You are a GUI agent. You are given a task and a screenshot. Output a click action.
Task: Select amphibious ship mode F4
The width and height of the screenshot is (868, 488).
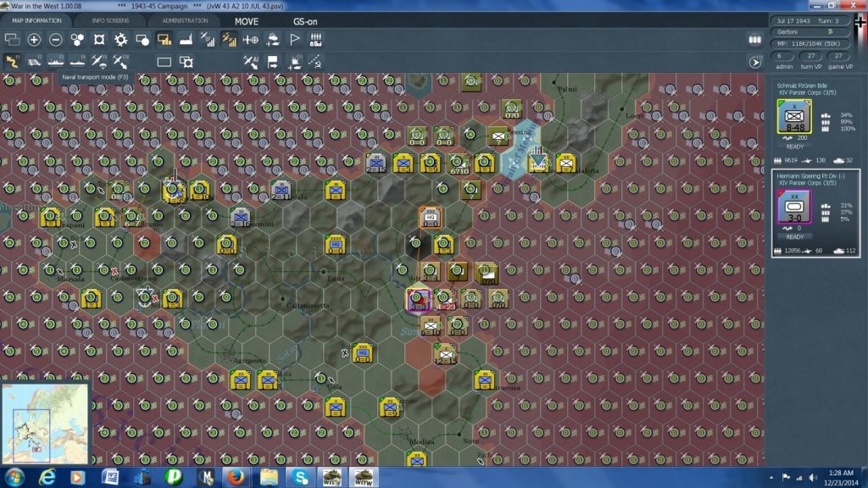(77, 61)
